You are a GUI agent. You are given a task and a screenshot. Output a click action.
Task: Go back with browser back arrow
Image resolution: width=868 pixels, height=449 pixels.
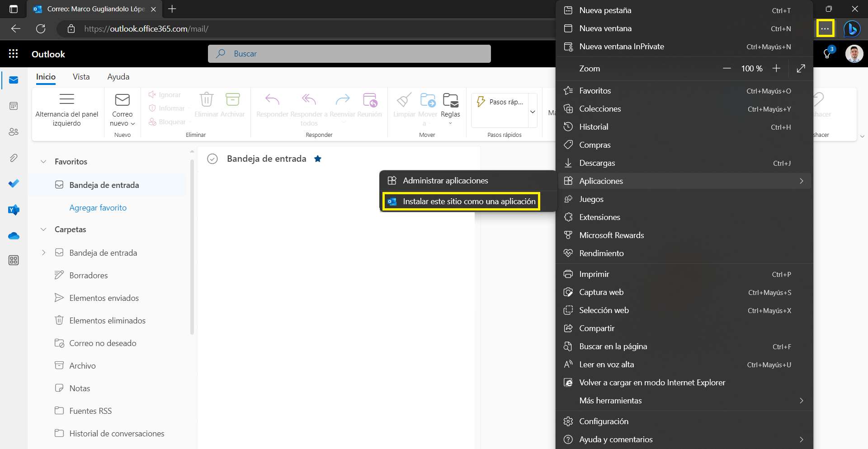(16, 28)
